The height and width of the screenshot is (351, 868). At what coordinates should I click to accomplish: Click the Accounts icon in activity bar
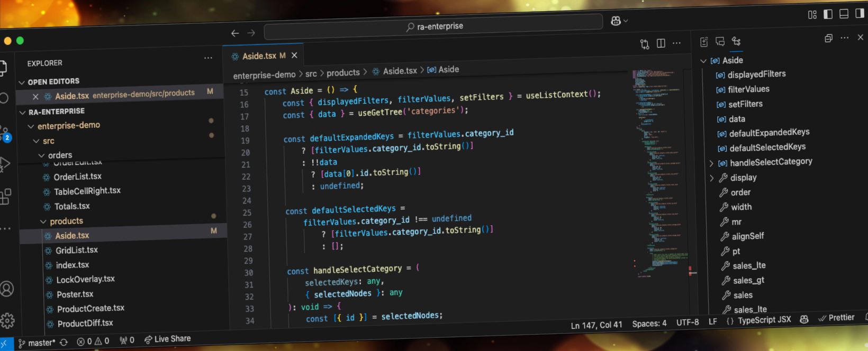point(7,289)
